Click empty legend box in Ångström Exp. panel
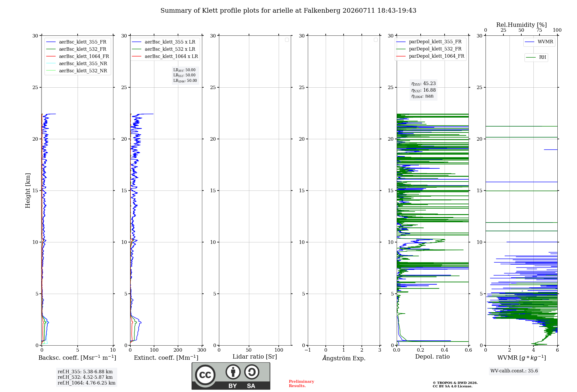 pos(376,40)
